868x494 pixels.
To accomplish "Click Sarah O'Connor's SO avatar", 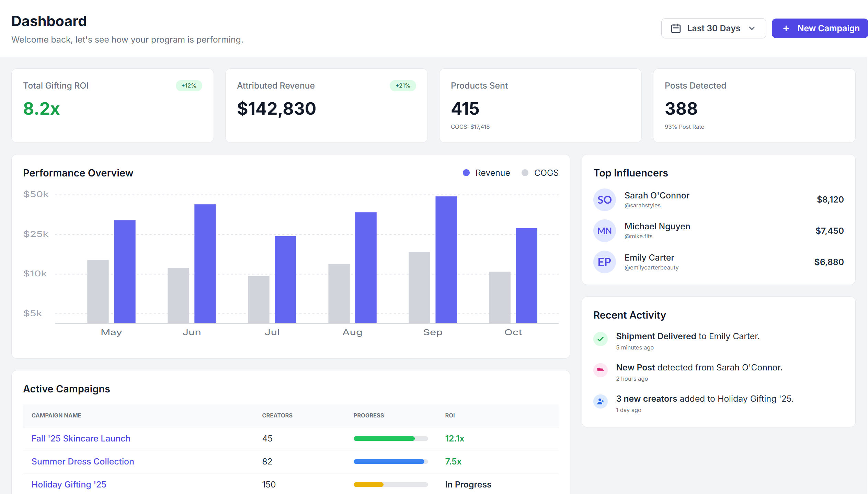I will coord(604,200).
